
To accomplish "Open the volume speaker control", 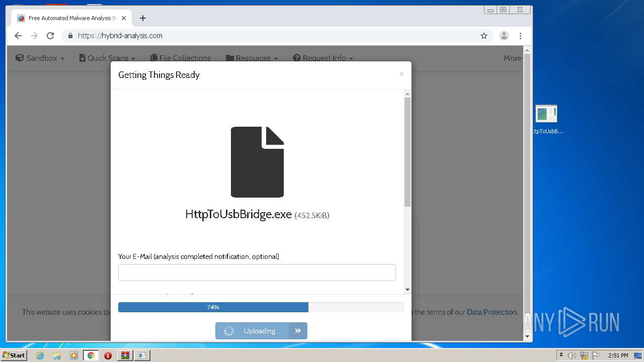I will 572,355.
